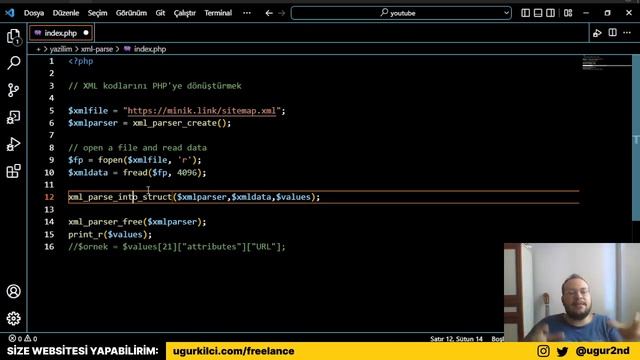Open the index.php breadcrumb item
This screenshot has height=360, width=640.
(145, 49)
